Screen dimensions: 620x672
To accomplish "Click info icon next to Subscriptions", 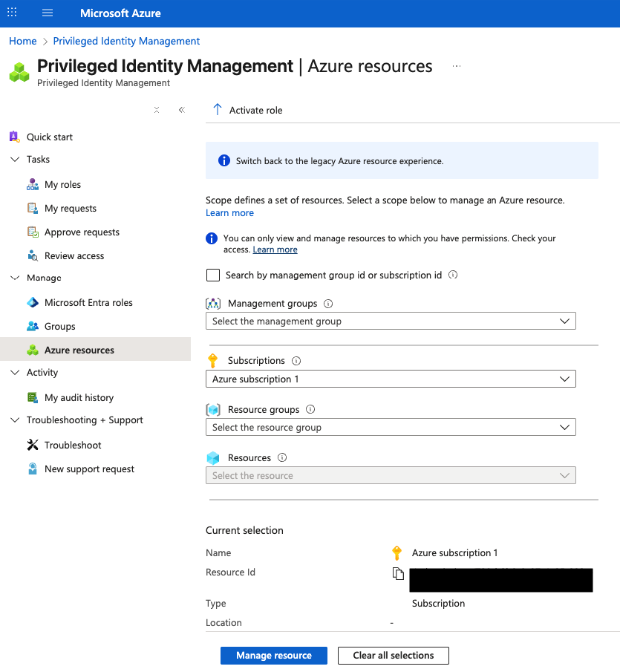I will click(296, 361).
